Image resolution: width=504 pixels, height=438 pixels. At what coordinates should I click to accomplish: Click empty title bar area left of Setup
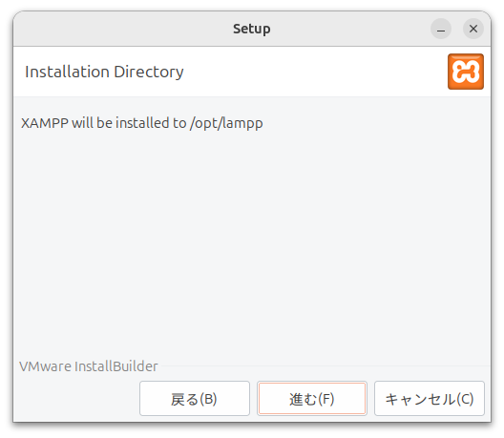tap(122, 29)
